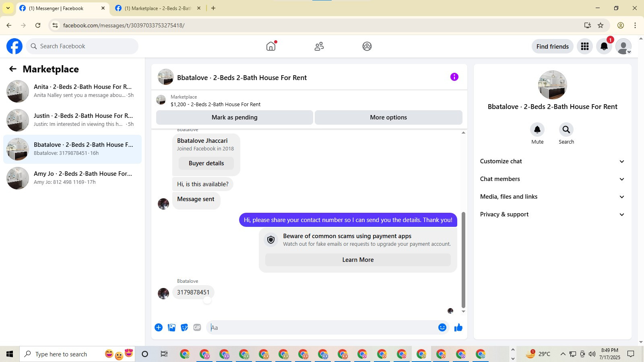Click Mark as pending button
The image size is (644, 362).
pos(235,117)
